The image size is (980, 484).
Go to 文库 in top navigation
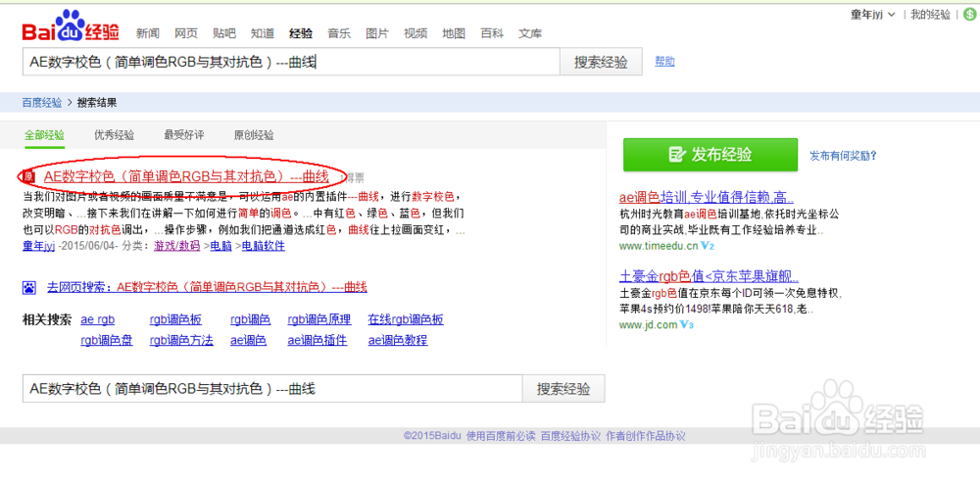tap(530, 33)
